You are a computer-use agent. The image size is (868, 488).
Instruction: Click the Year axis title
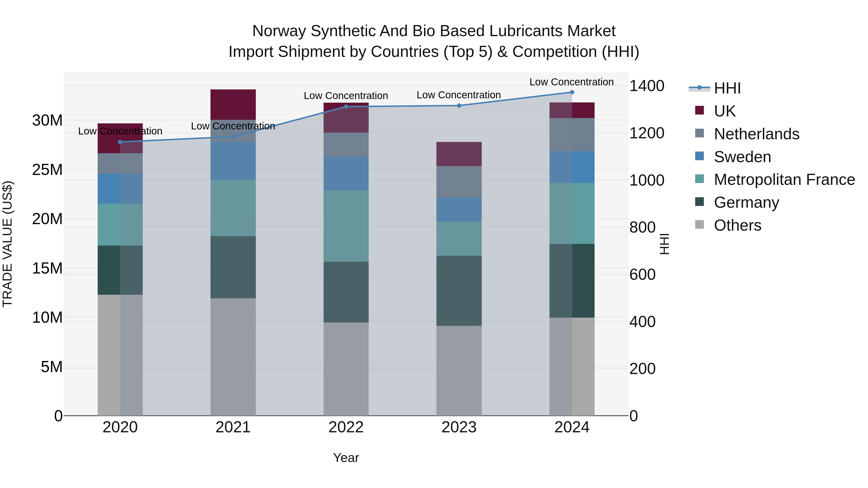346,458
